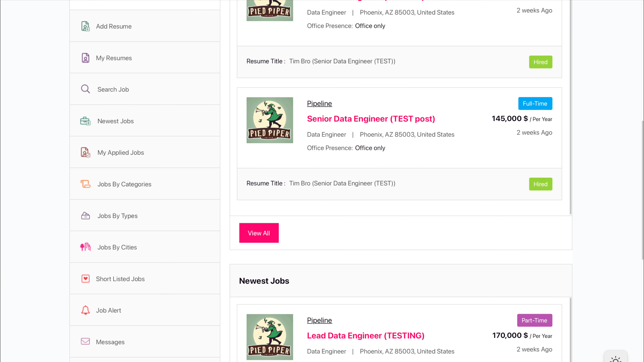Screen dimensions: 644x362
Task: Click the My Applied Jobs icon
Action: pyautogui.click(x=86, y=153)
